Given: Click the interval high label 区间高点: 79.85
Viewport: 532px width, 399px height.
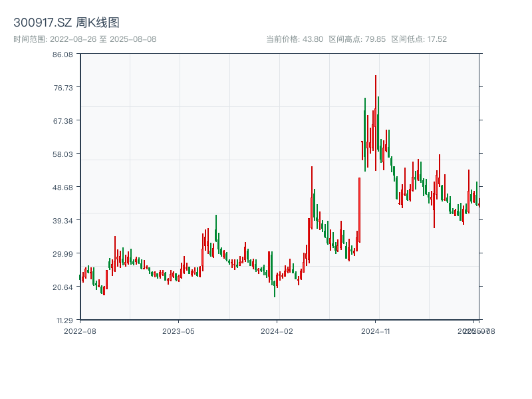Looking at the screenshot, I should (x=357, y=39).
